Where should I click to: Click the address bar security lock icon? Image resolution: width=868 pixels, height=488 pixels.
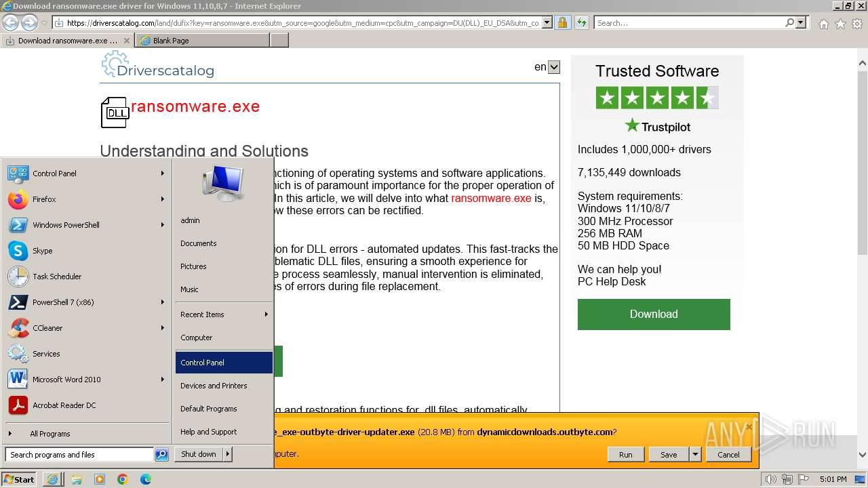pos(562,22)
